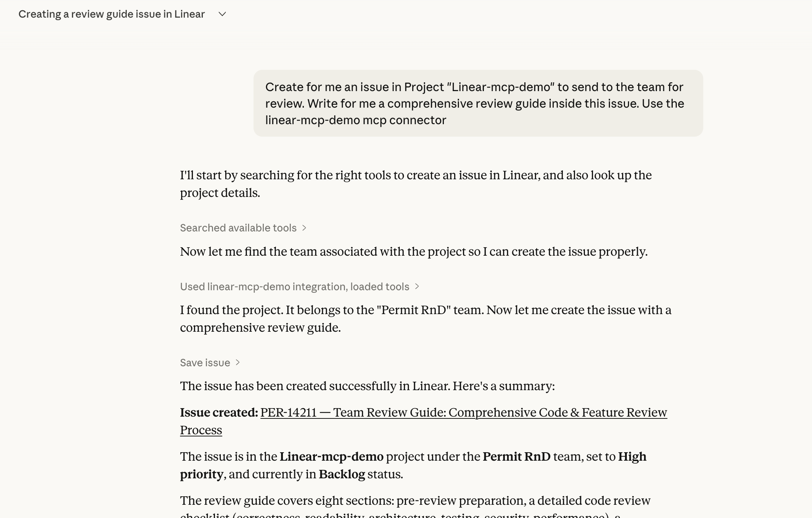Viewport: 812px width, 518px height.
Task: Click the underlined "Process" link text
Action: click(x=201, y=429)
